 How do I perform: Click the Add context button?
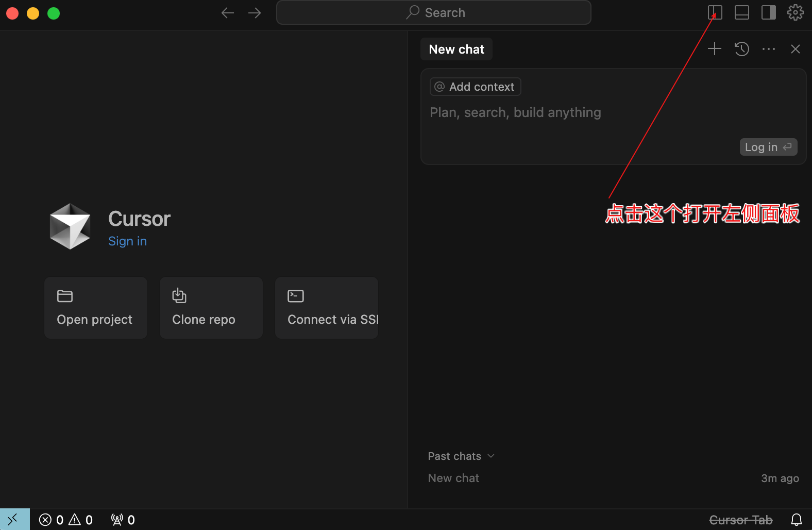coord(475,87)
